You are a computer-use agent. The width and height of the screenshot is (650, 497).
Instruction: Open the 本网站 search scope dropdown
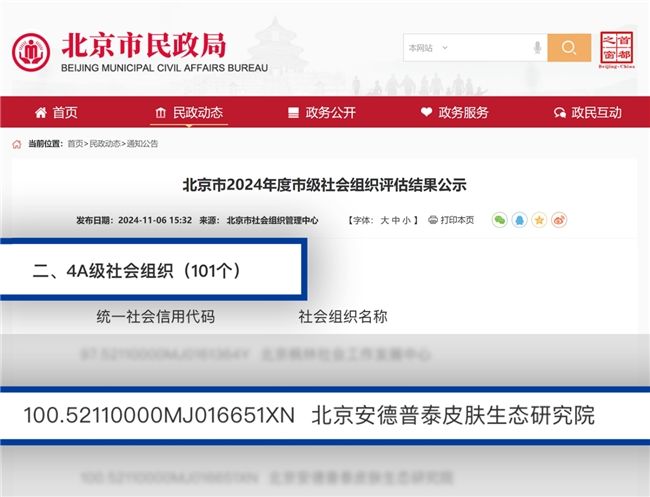[428, 48]
